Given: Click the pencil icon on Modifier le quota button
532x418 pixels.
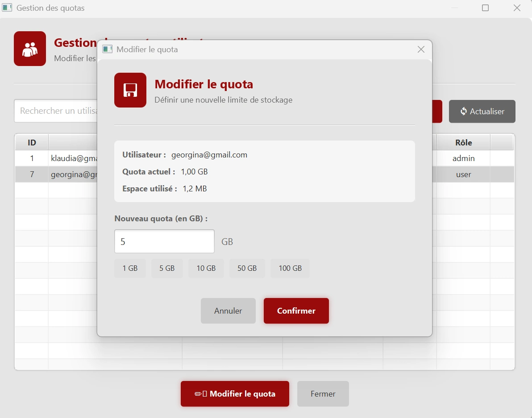Looking at the screenshot, I should [198, 393].
